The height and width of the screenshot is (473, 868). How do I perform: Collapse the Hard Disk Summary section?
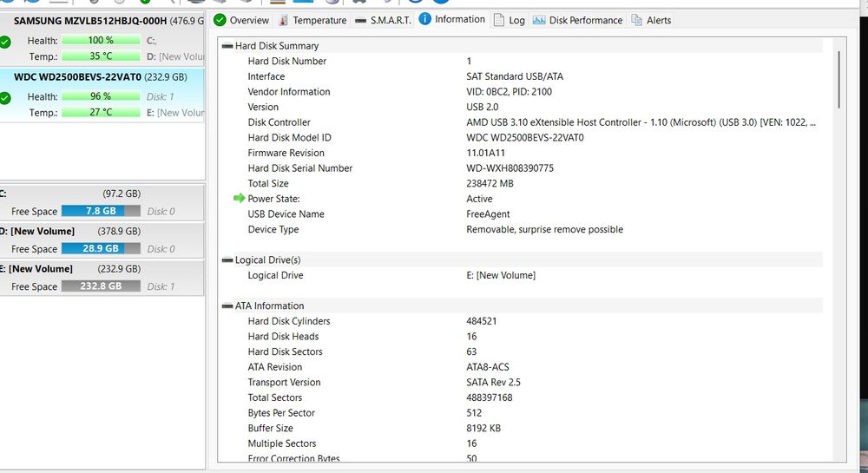point(227,46)
